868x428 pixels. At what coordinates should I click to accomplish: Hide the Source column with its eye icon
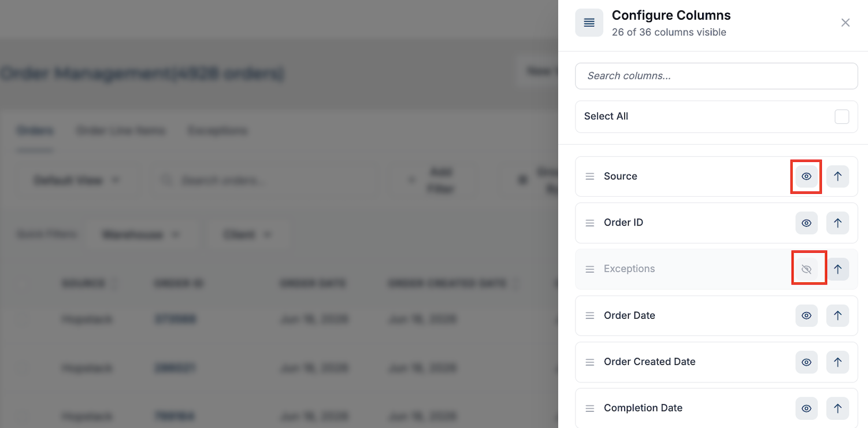[807, 176]
